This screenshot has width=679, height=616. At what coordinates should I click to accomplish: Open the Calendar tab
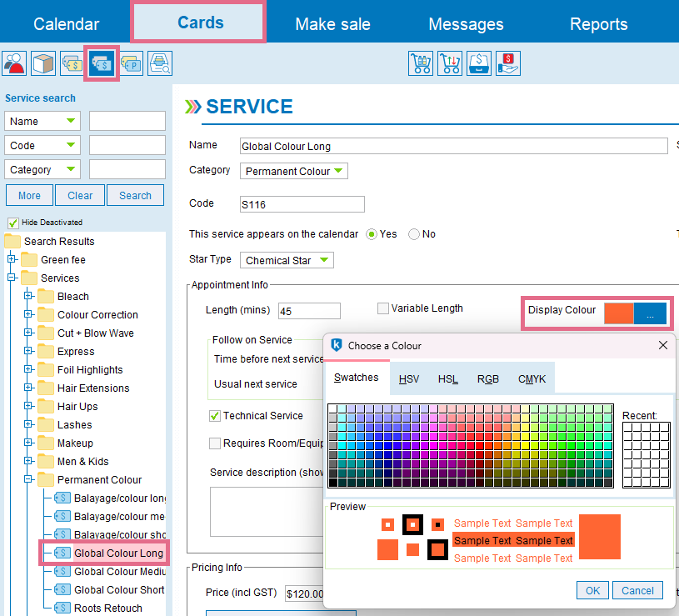click(67, 24)
